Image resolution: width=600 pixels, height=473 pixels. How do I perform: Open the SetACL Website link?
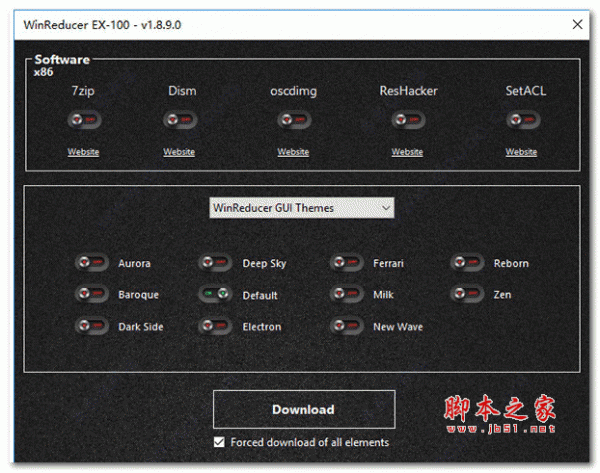point(521,152)
